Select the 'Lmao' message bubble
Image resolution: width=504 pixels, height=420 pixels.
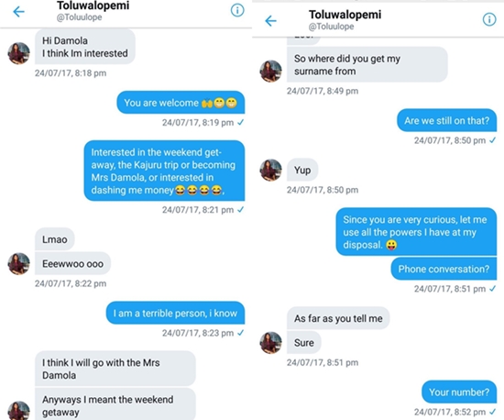tap(55, 239)
